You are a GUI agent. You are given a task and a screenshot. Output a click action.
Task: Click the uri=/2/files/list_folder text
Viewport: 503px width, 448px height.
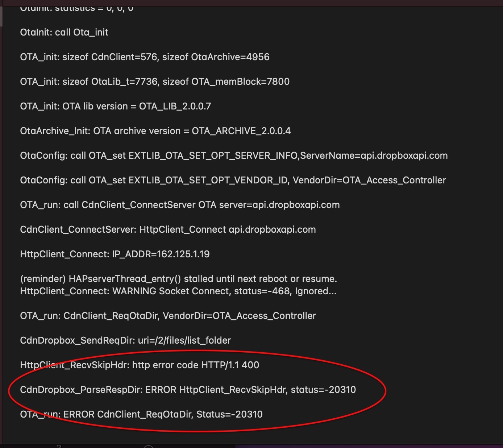point(184,340)
